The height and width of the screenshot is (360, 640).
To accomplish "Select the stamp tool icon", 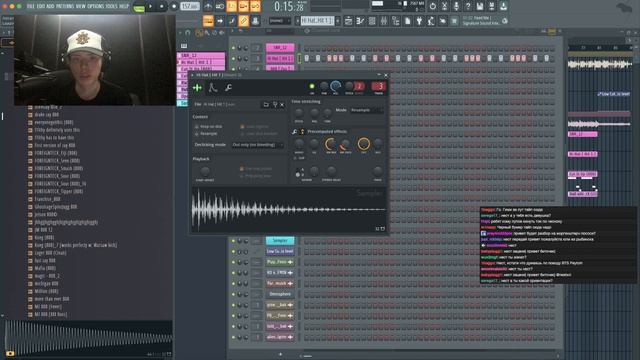I will pos(256,21).
